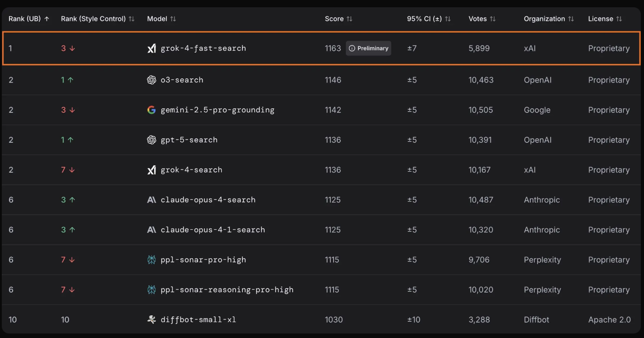Click OpenAI logo beside gpt-5-search
Image resolution: width=644 pixels, height=338 pixels.
pos(152,140)
